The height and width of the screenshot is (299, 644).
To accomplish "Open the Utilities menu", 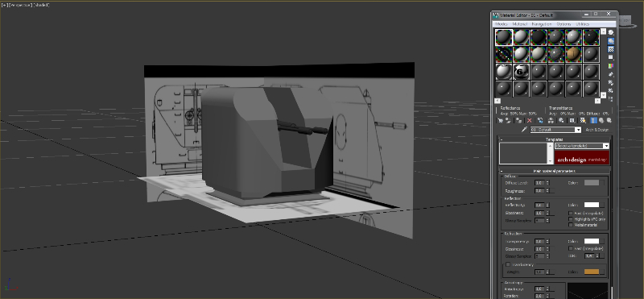I will [x=582, y=24].
